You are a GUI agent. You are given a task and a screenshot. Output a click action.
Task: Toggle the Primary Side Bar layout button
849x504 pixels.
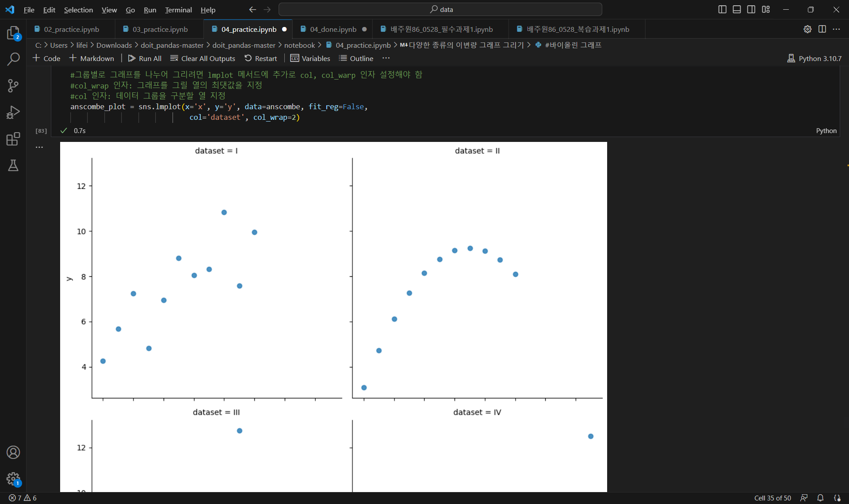pos(722,9)
